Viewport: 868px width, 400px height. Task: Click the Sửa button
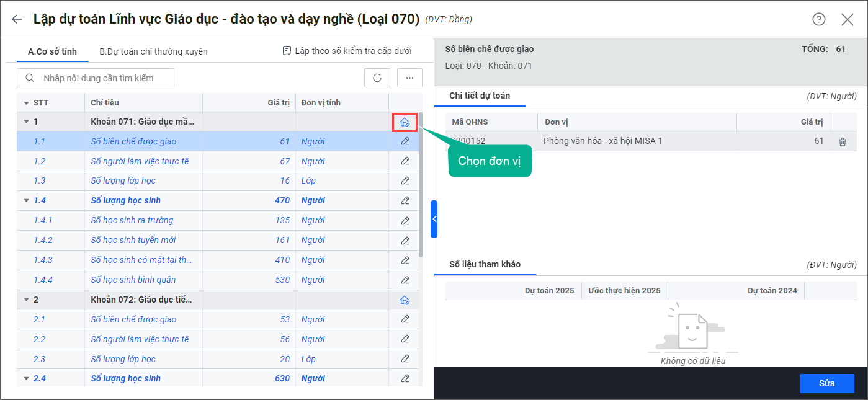coord(826,383)
